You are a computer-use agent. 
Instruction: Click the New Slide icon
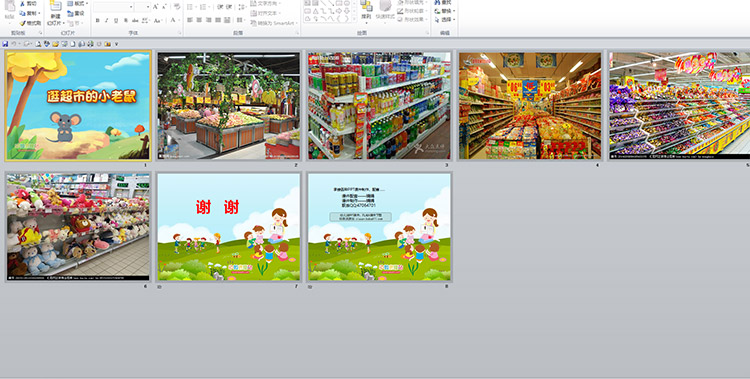pos(55,6)
